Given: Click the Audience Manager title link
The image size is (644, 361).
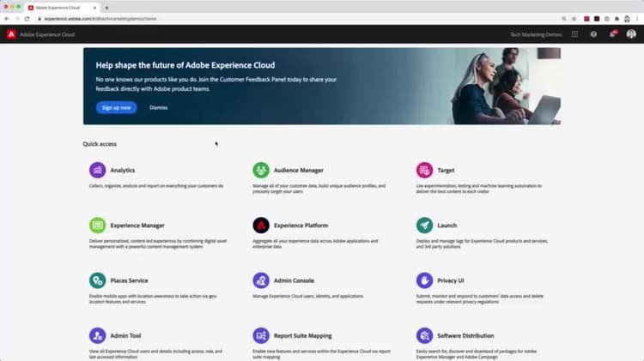Looking at the screenshot, I should (299, 171).
